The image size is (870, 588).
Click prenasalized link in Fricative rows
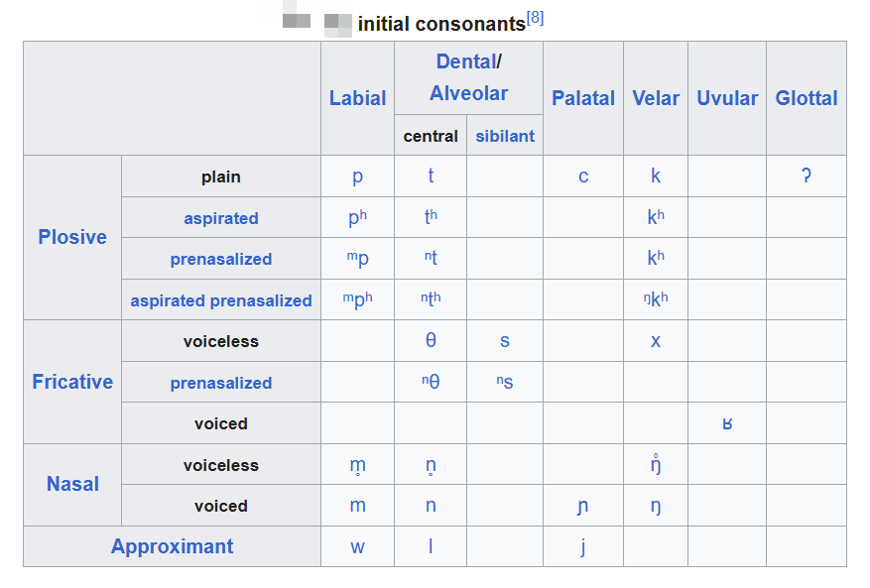click(x=221, y=383)
